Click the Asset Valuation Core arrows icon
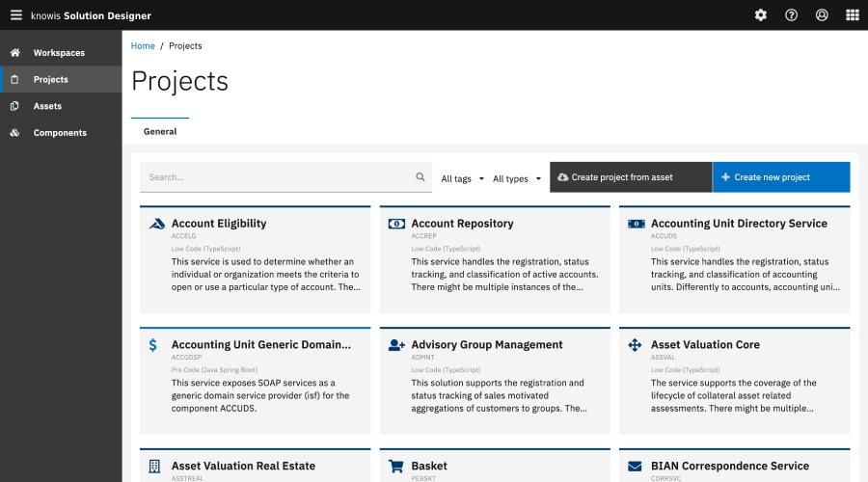The width and height of the screenshot is (868, 482). coord(635,345)
